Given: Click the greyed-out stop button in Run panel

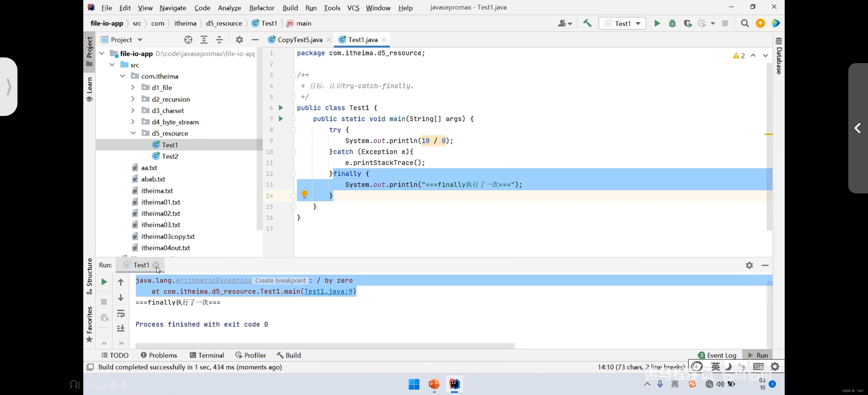Looking at the screenshot, I should tap(104, 302).
